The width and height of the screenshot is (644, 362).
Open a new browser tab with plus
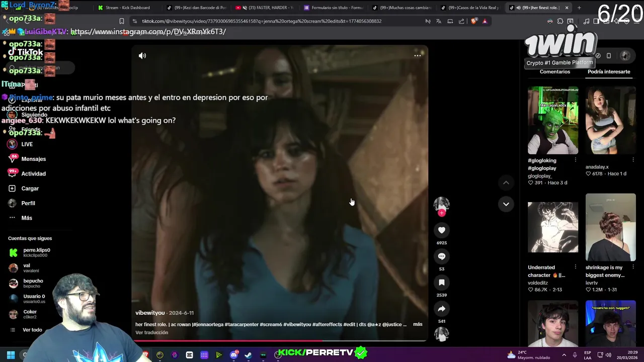[x=579, y=8]
